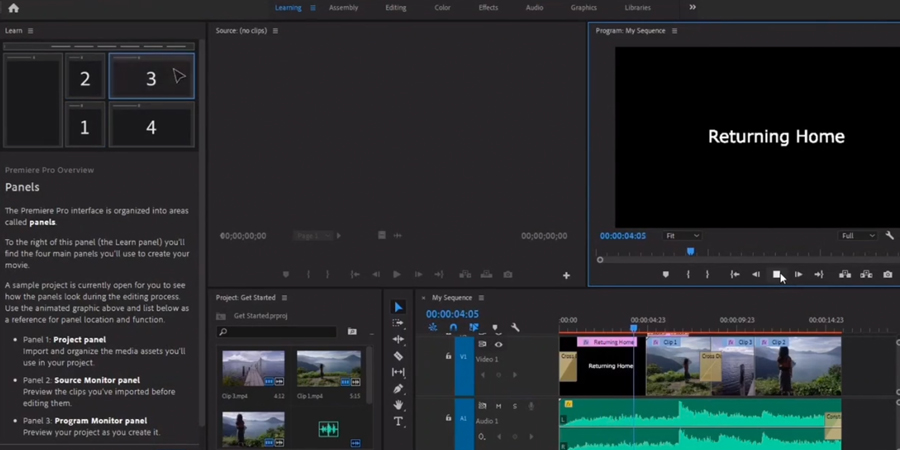Switch to the Editing workspace tab
Image resolution: width=900 pixels, height=450 pixels.
pyautogui.click(x=395, y=8)
